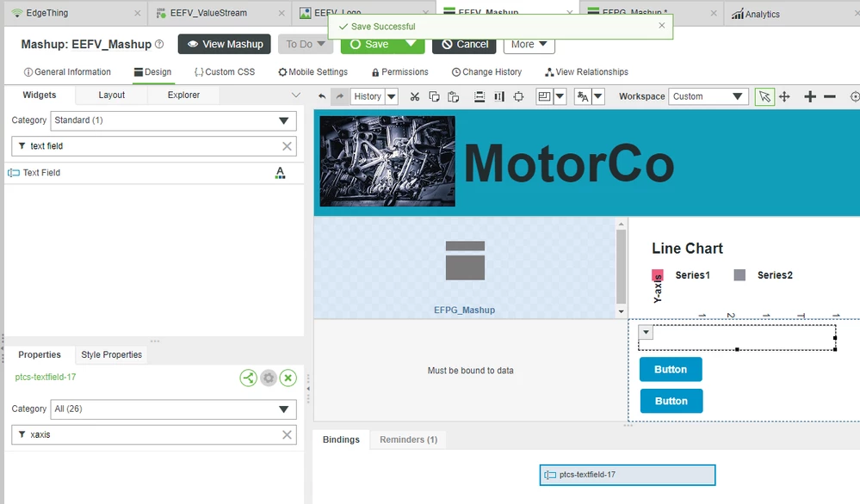This screenshot has height=504, width=860.
Task: Click the text field widget's dropdown arrow
Action: [647, 332]
